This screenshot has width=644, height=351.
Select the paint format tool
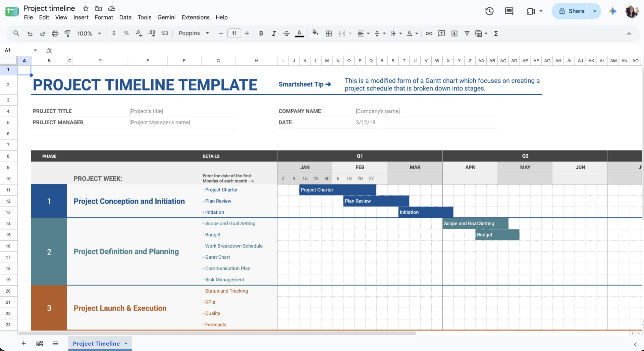coord(67,34)
